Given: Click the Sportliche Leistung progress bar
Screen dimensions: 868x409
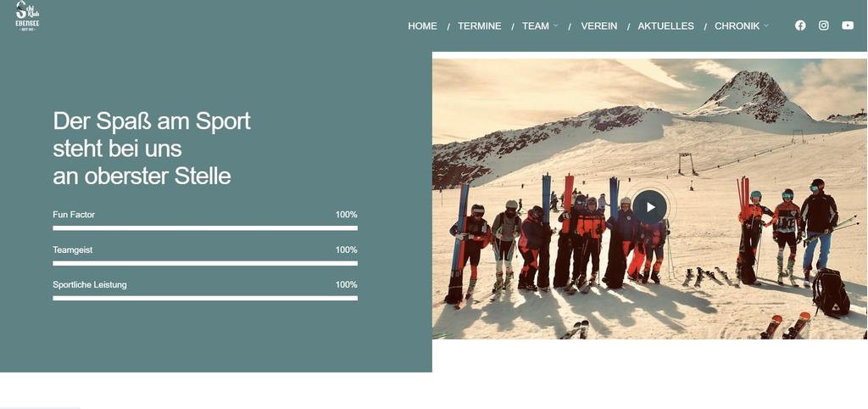Looking at the screenshot, I should pyautogui.click(x=205, y=298).
